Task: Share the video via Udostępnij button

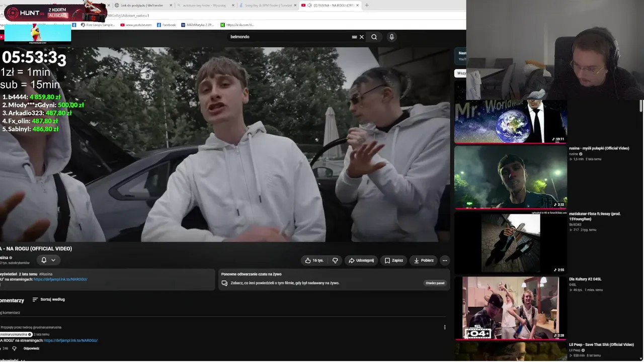Action: click(361, 260)
